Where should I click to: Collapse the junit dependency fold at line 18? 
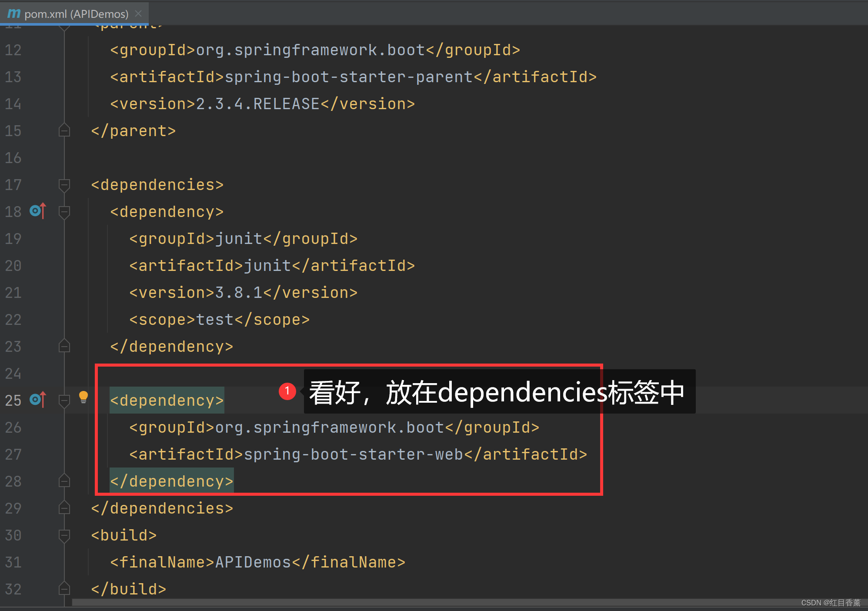(x=64, y=212)
